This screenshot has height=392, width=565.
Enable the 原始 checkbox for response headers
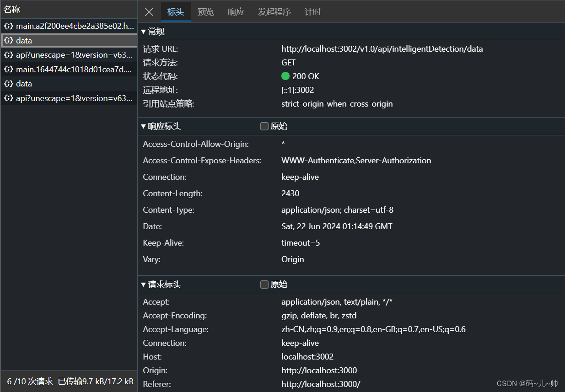[264, 126]
